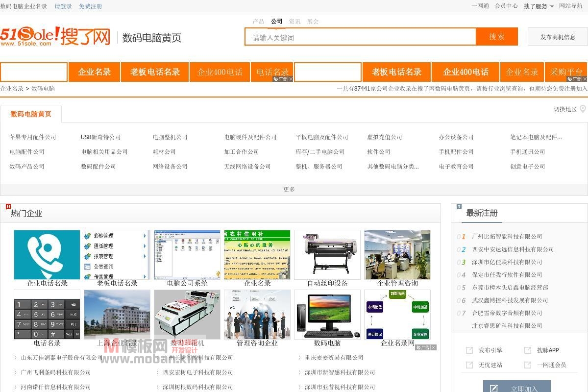Click the 无忧建站 edit icon
This screenshot has width=588, height=392.
pos(469,365)
